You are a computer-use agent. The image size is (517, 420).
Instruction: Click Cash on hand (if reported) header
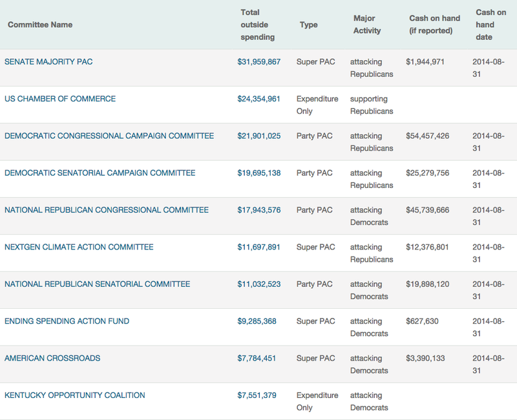(x=434, y=25)
